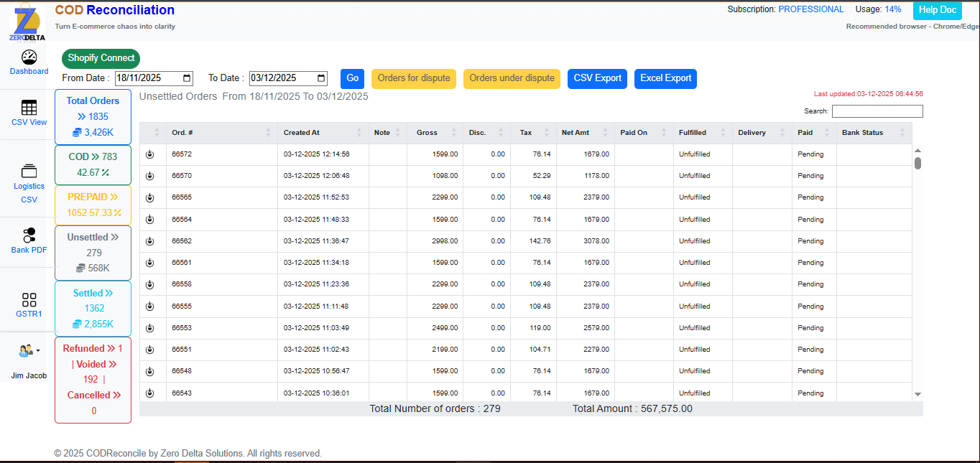Viewport: 980px width, 463px height.
Task: Sort table by Created At column
Action: coord(322,133)
